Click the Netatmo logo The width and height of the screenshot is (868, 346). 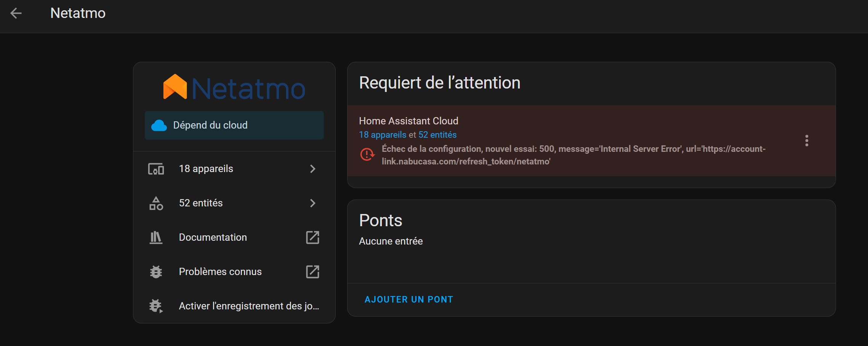coord(234,87)
